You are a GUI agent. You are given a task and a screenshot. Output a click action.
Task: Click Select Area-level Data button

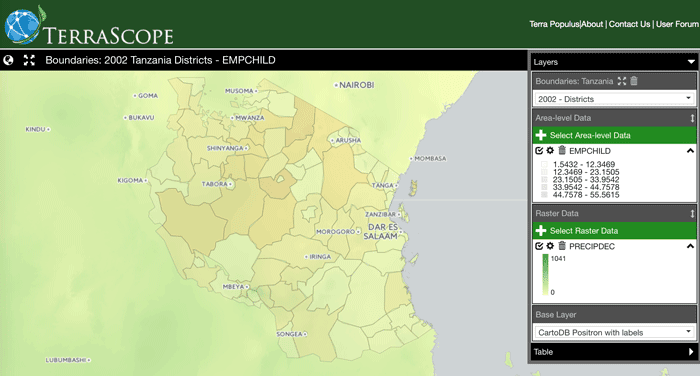point(614,135)
